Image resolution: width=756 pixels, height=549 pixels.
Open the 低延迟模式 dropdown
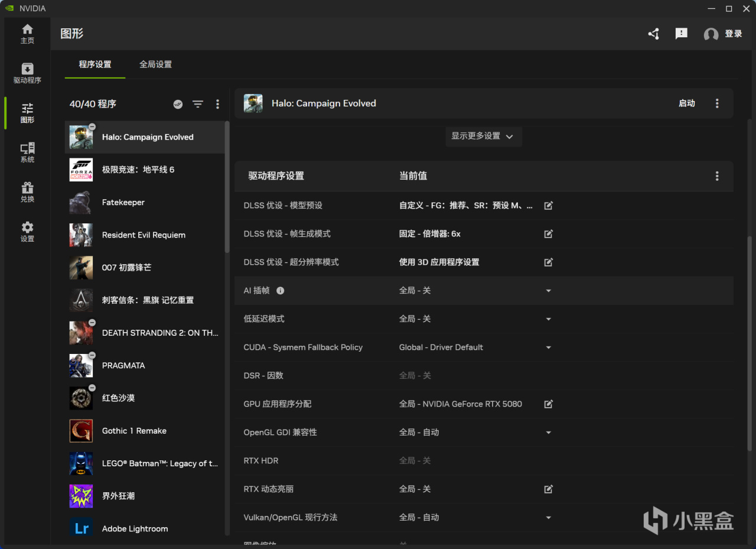[549, 319]
